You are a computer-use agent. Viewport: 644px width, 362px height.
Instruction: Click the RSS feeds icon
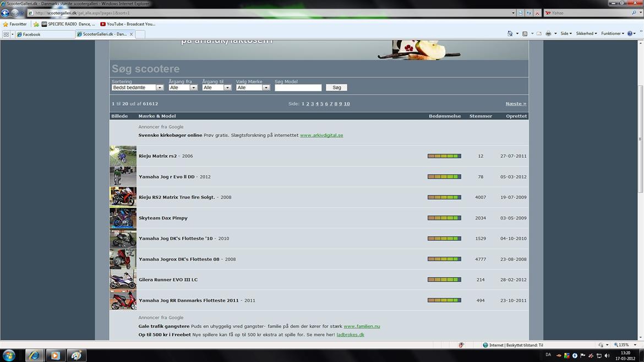point(525,34)
